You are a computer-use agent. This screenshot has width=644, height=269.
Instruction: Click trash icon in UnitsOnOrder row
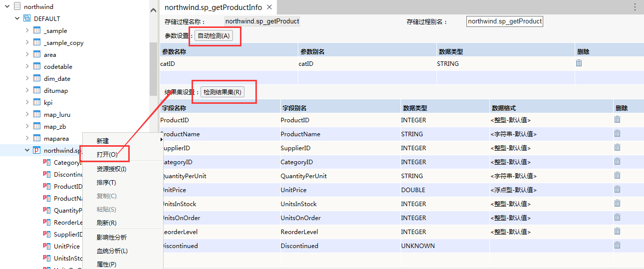click(x=617, y=218)
